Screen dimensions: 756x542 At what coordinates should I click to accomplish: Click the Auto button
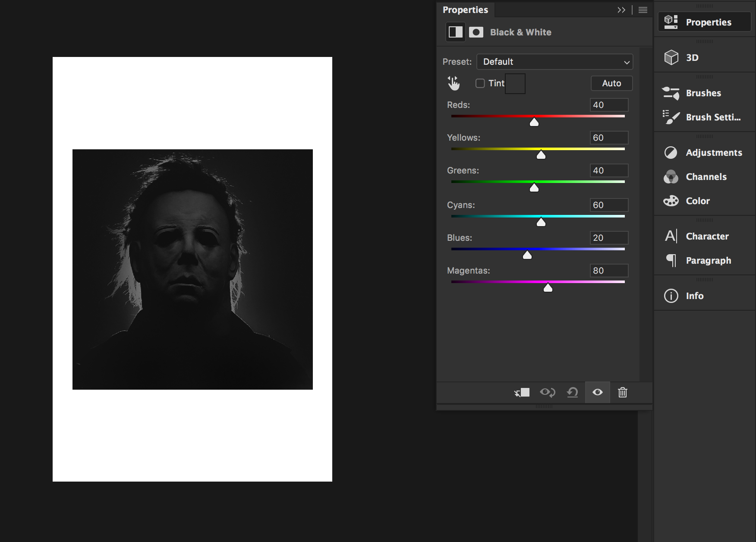[x=611, y=83]
